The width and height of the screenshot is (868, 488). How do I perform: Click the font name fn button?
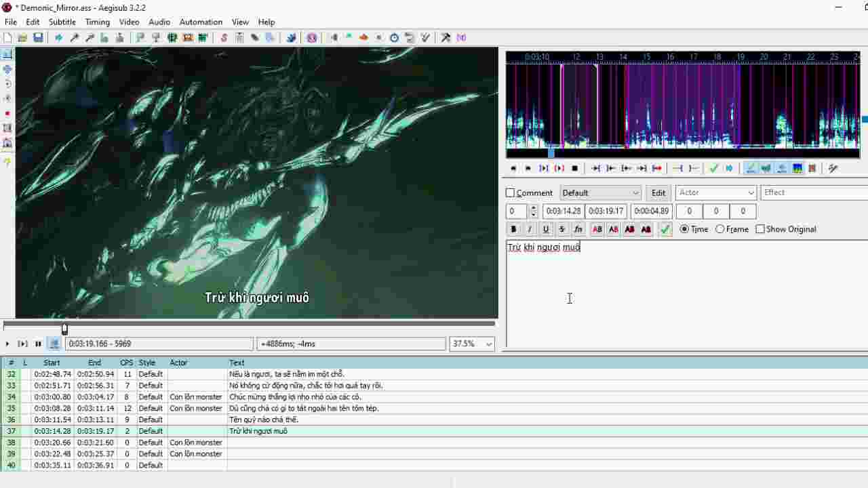(x=578, y=229)
